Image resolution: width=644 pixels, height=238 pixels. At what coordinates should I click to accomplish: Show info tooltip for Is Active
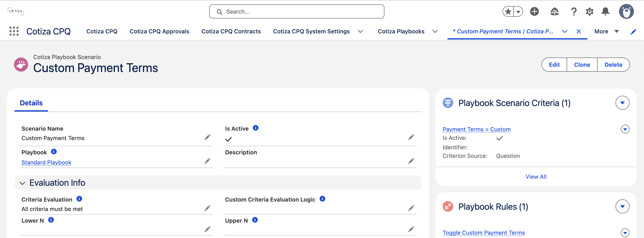coord(255,128)
